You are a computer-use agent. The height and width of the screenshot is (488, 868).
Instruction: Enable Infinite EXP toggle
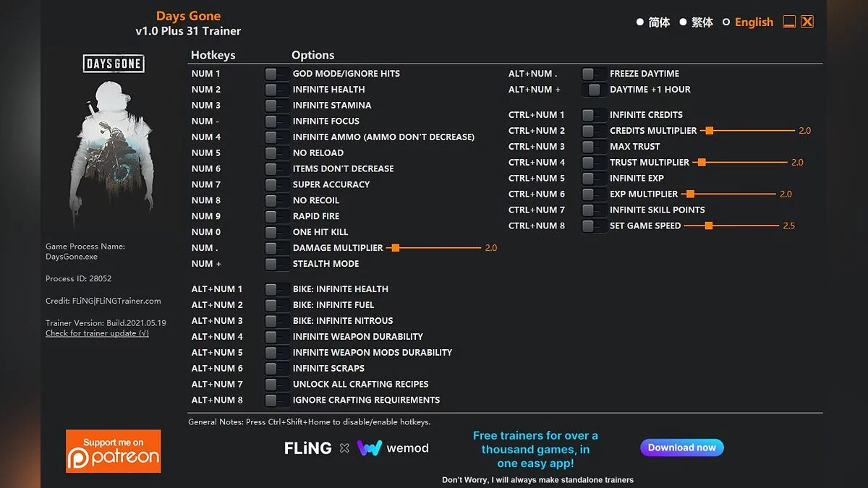[594, 179]
